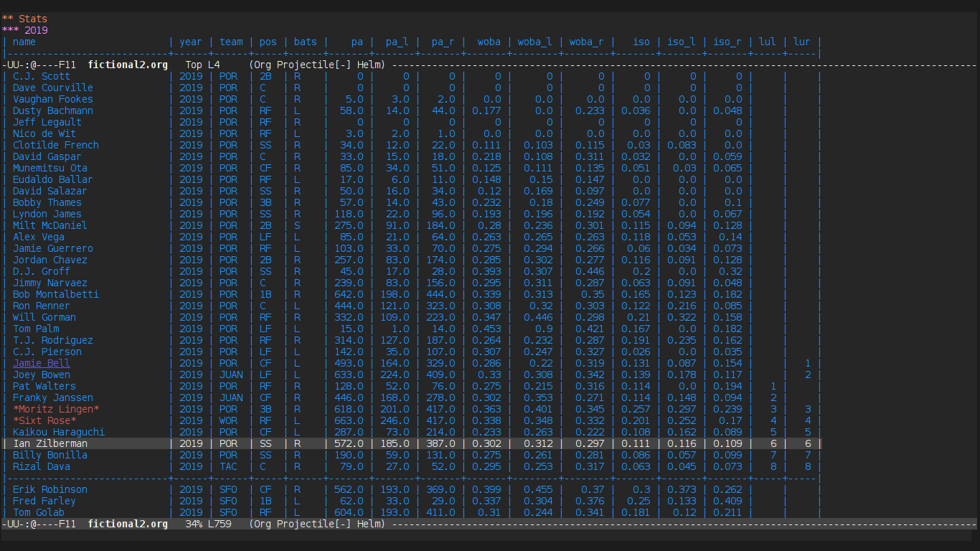This screenshot has height=551, width=980.
Task: Click the "name" column header
Action: point(24,42)
